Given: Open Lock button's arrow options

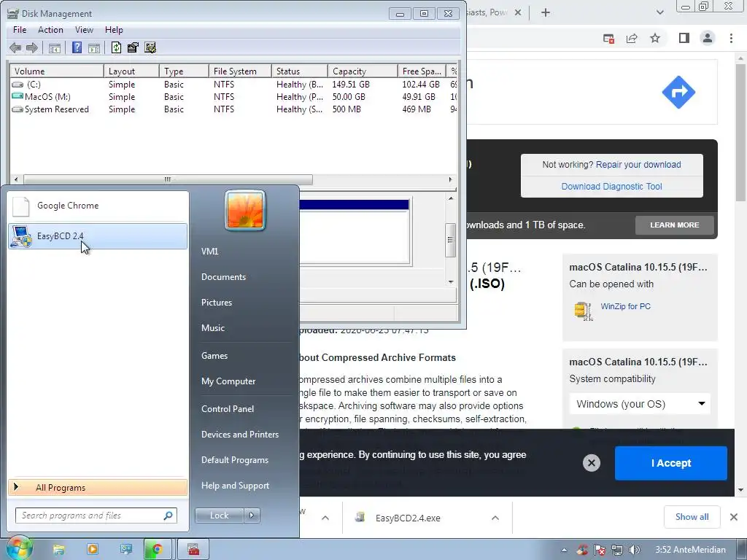Looking at the screenshot, I should tap(252, 516).
